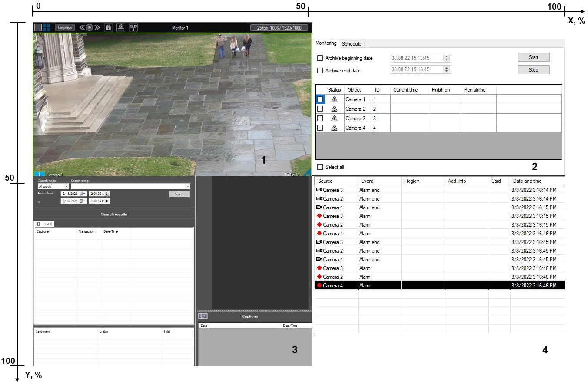The image size is (588, 382).
Task: Select the single-camera layout icon
Action: [x=38, y=27]
